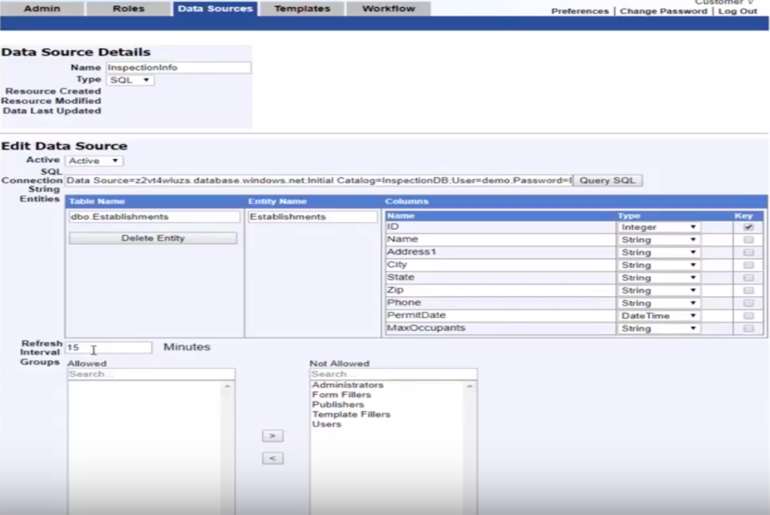Select Administrators in Not Allowed list

(348, 385)
